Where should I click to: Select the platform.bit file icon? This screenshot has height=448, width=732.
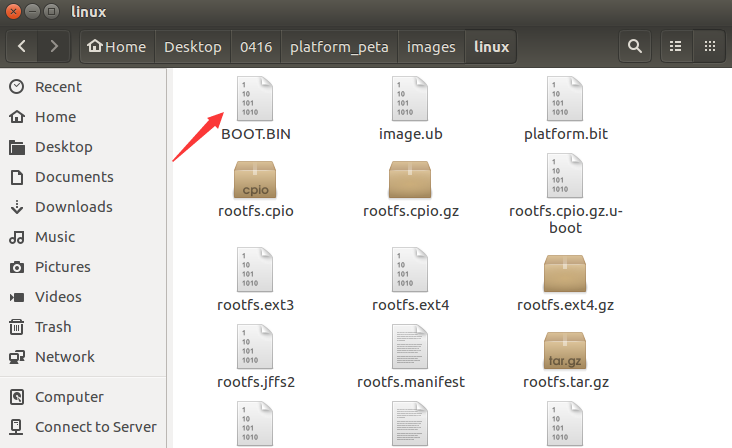click(565, 98)
